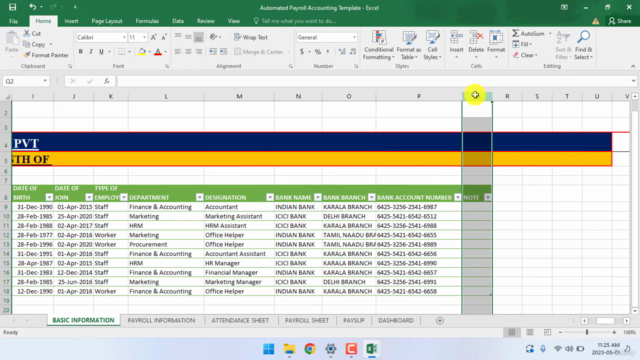Toggle Underline formatting

coord(101,52)
